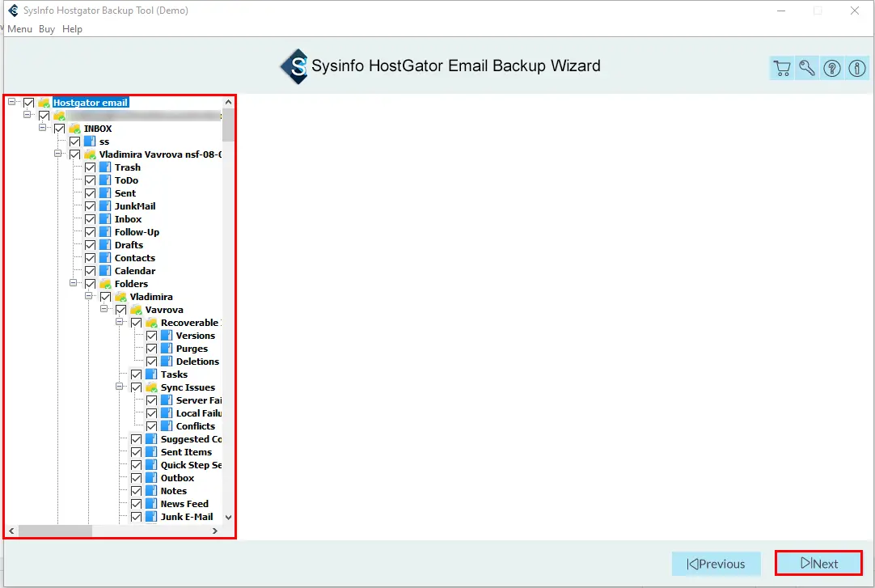This screenshot has width=875, height=588.
Task: Open the shopping cart buy icon
Action: tap(782, 68)
